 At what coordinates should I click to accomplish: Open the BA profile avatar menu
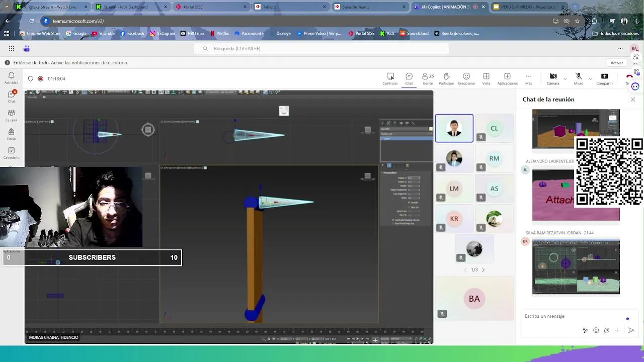click(634, 48)
